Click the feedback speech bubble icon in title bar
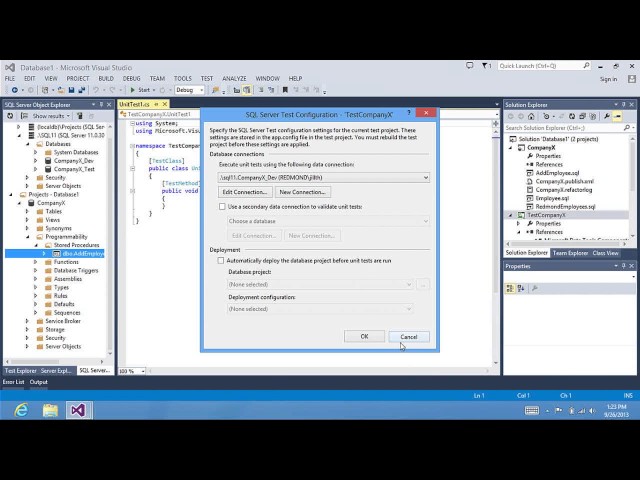The width and height of the screenshot is (640, 480). click(x=470, y=66)
